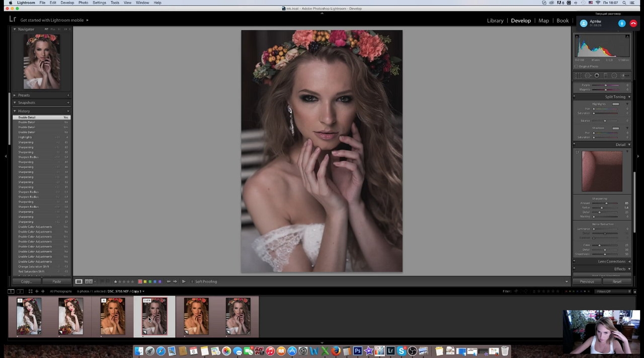This screenshot has height=358, width=644.
Task: Collapse the Split Toning panel
Action: point(629,97)
